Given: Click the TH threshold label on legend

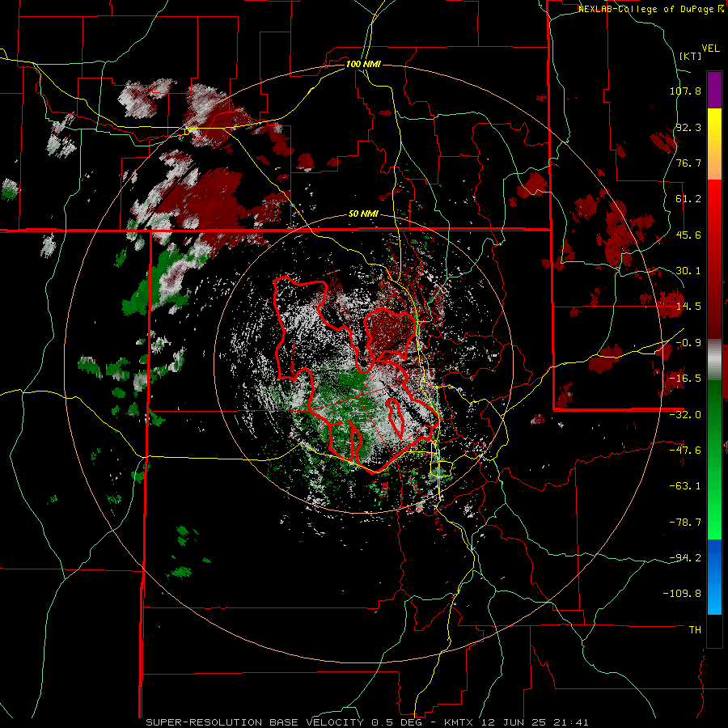Looking at the screenshot, I should coord(695,630).
